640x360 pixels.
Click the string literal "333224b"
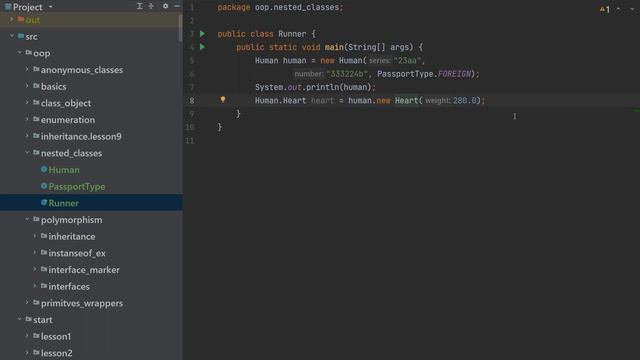coord(347,74)
